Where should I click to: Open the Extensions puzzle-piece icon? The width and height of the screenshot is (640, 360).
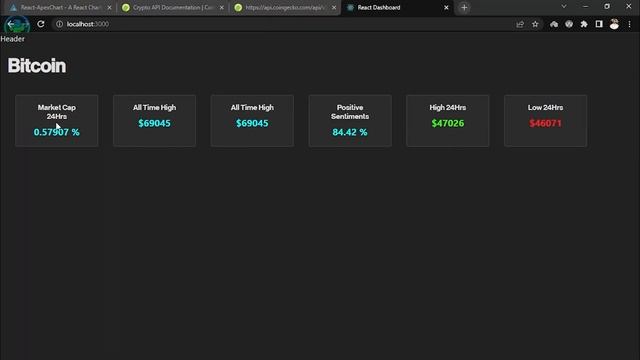point(584,24)
